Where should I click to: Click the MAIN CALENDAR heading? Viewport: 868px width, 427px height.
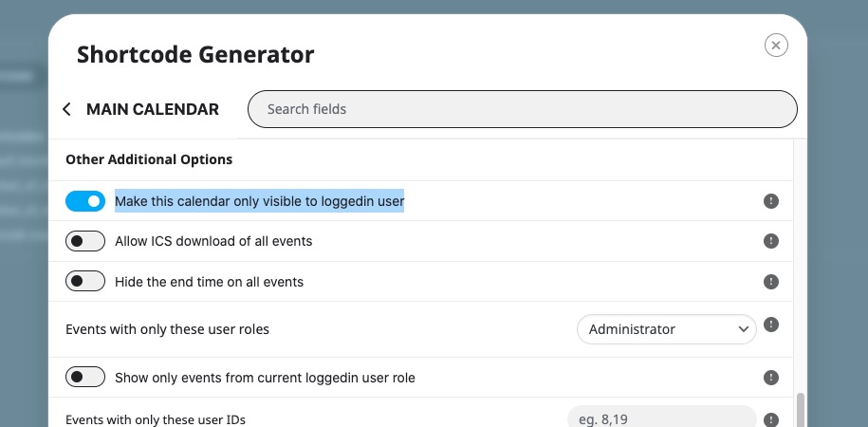click(x=153, y=109)
